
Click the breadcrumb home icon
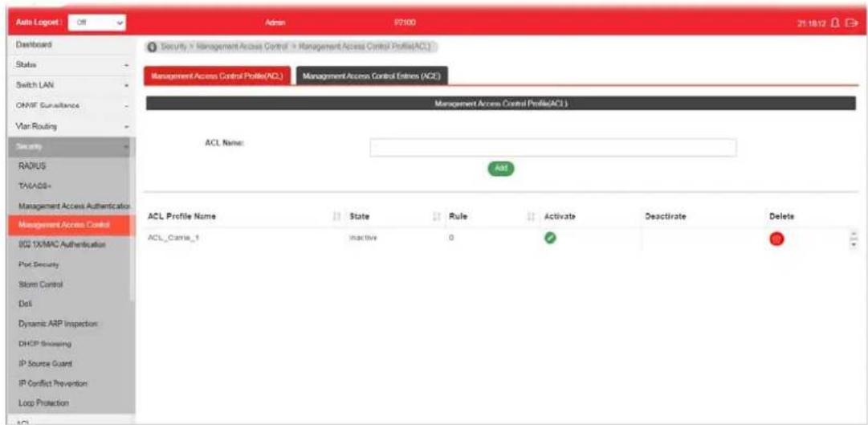click(x=153, y=47)
